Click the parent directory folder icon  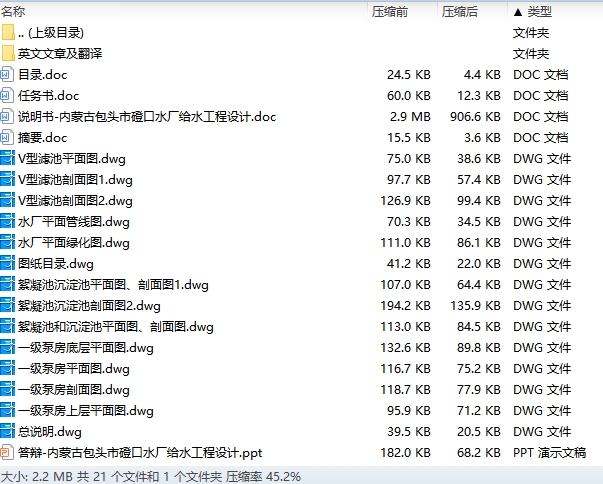pos(8,33)
